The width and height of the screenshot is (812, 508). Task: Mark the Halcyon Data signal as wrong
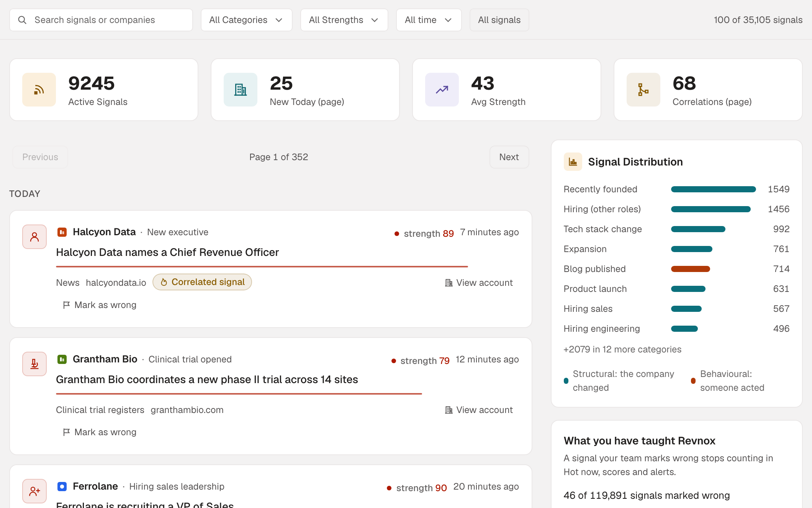click(x=100, y=305)
